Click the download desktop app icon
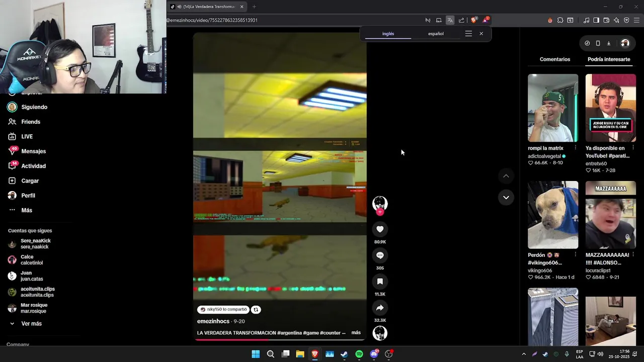 tap(608, 43)
